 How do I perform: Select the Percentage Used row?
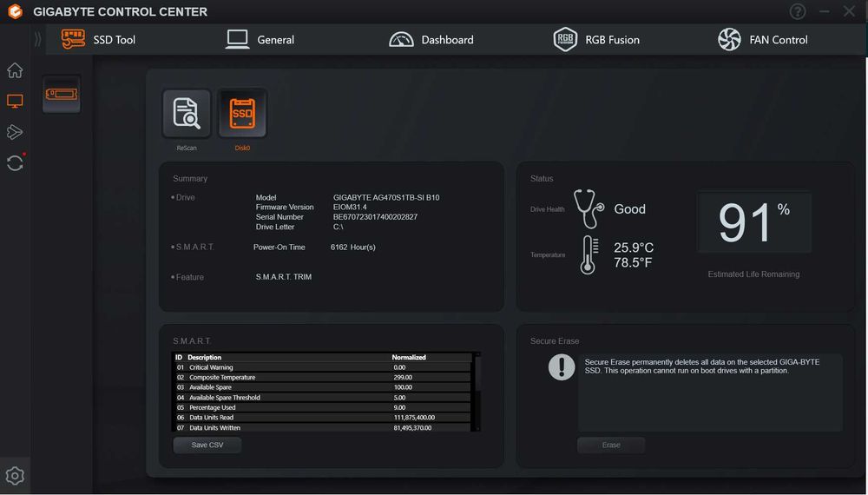pyautogui.click(x=322, y=407)
